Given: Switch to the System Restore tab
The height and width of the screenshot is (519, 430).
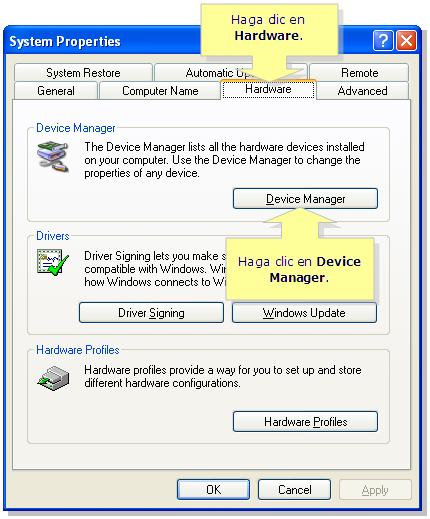Looking at the screenshot, I should point(83,72).
